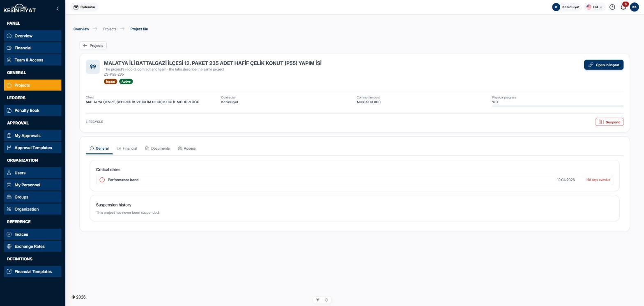Go to Financial in the sidebar
This screenshot has width=644, height=306.
(x=32, y=48)
